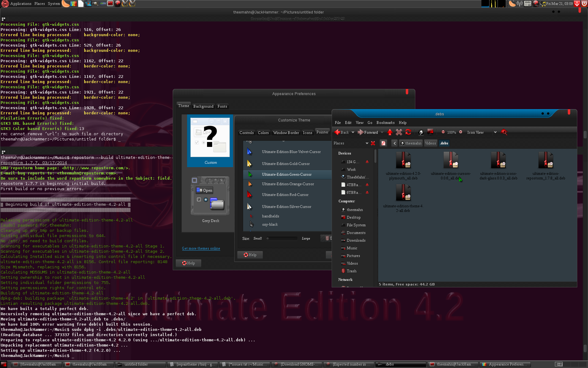Eject the 134 G volume
Screen dimensions: 588x368
(367, 162)
